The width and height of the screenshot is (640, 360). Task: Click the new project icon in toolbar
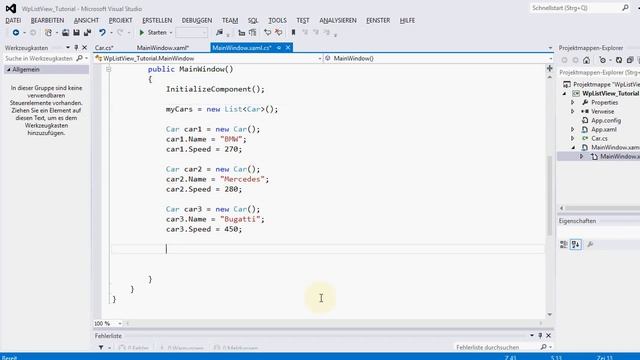[49, 32]
